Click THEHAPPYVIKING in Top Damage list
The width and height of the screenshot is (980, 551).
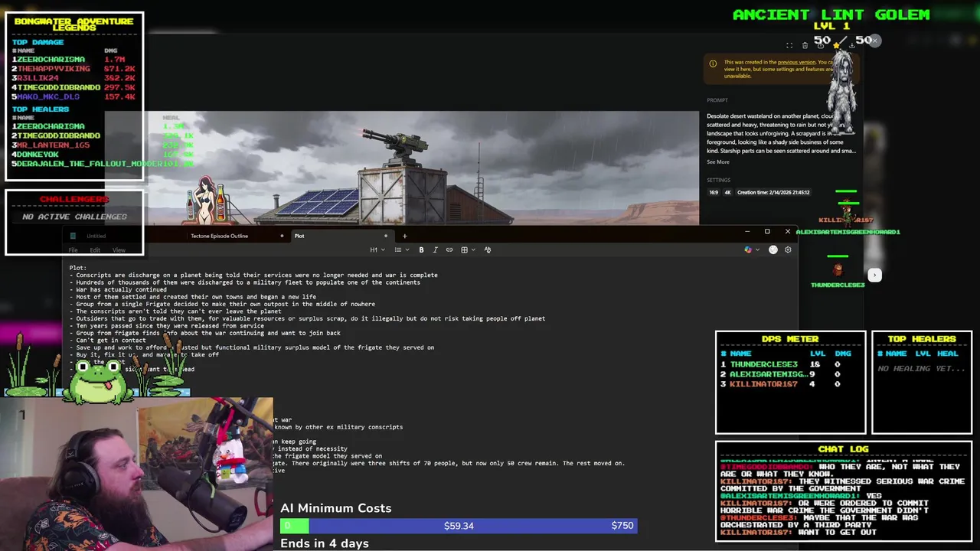(54, 68)
